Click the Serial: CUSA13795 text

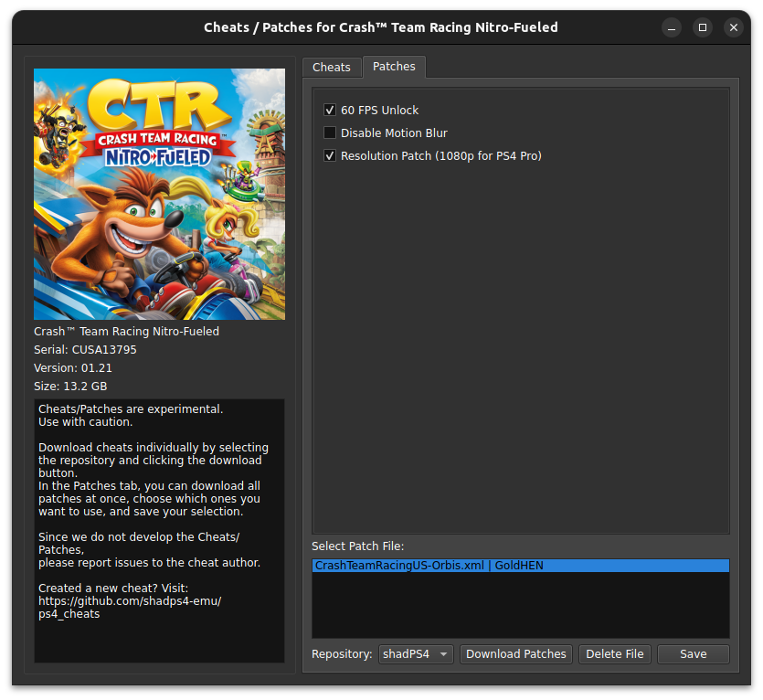point(85,349)
